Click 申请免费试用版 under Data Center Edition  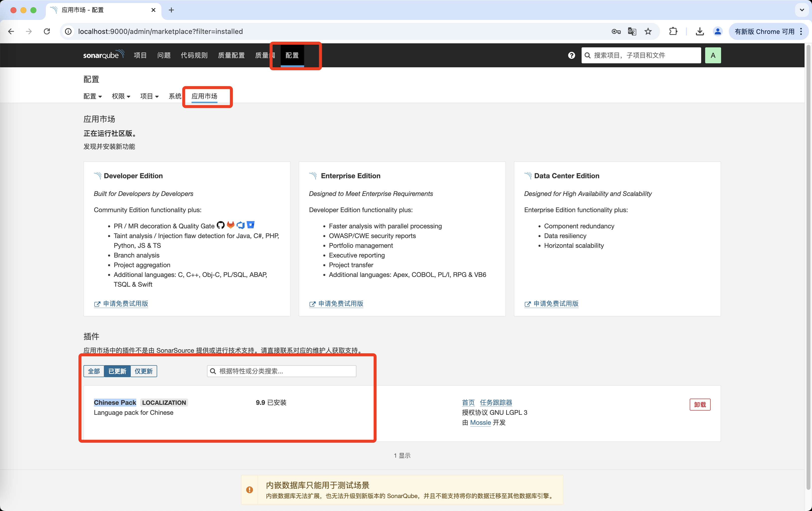[x=551, y=303]
